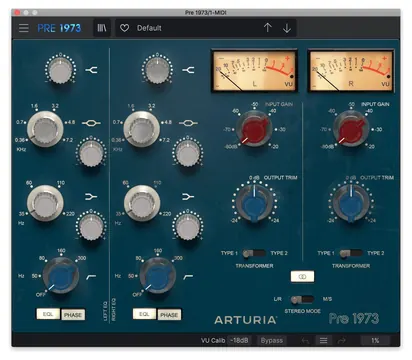Toggle the right channel EQL button
Viewport: 412px width, 360px height.
(x=144, y=314)
